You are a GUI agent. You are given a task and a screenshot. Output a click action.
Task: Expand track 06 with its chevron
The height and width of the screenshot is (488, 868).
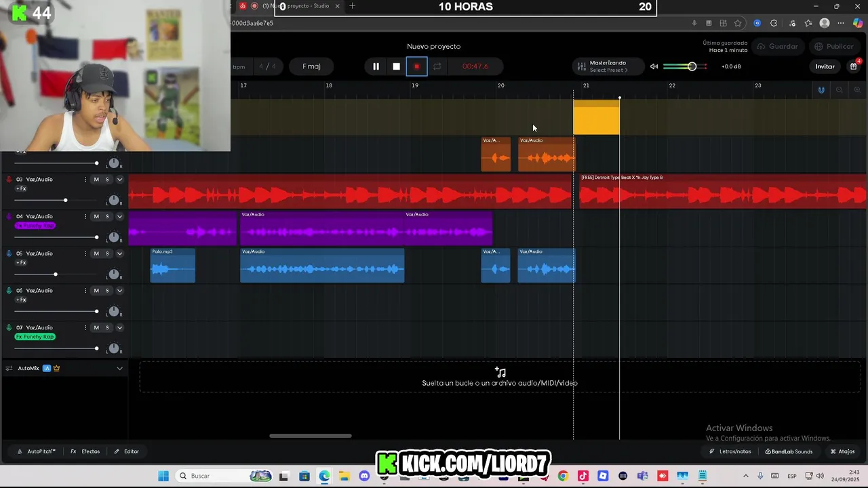click(x=119, y=291)
